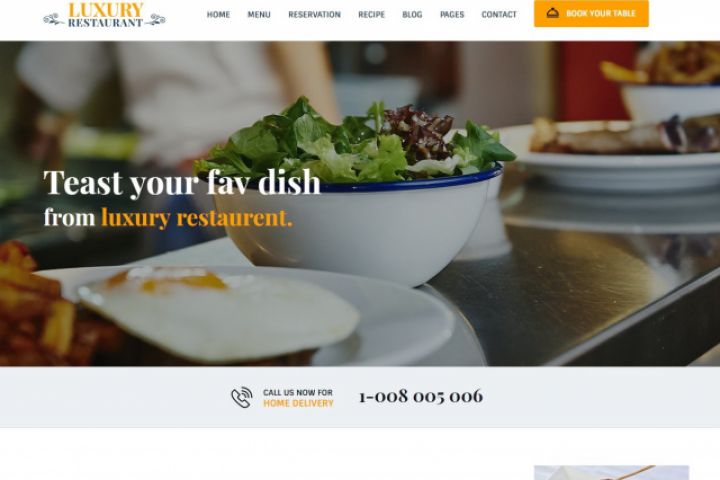Viewport: 720px width, 480px height.
Task: Click the Call Us Now For label
Action: [x=298, y=392]
